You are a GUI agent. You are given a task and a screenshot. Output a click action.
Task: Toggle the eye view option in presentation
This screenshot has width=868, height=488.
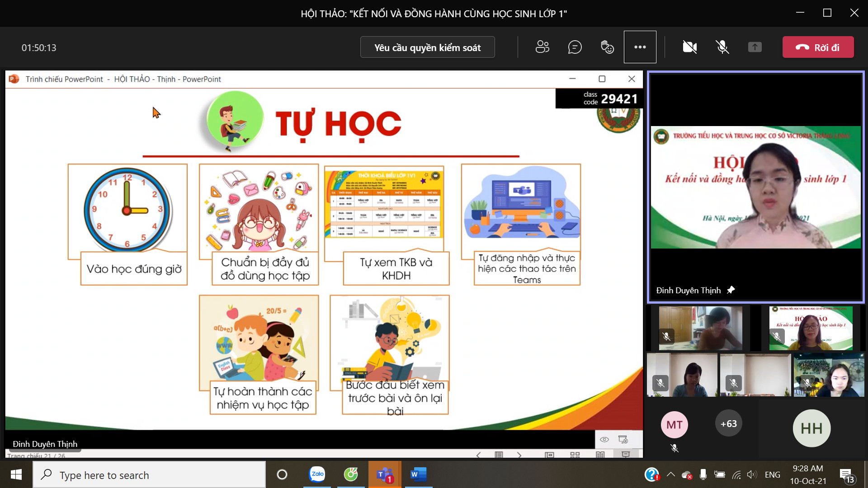[604, 439]
